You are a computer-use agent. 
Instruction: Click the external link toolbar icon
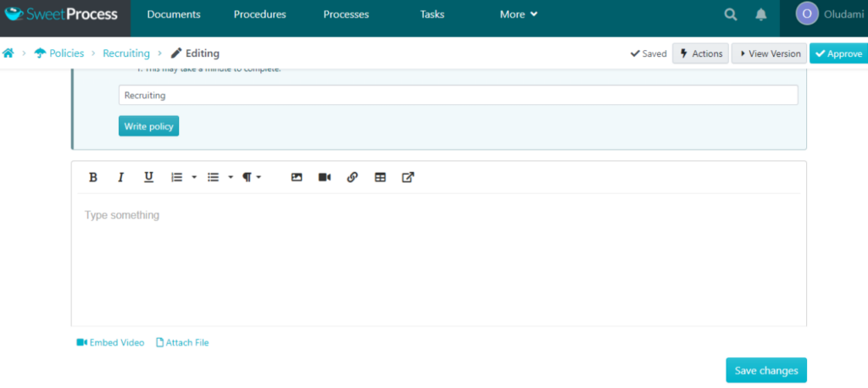(x=408, y=177)
